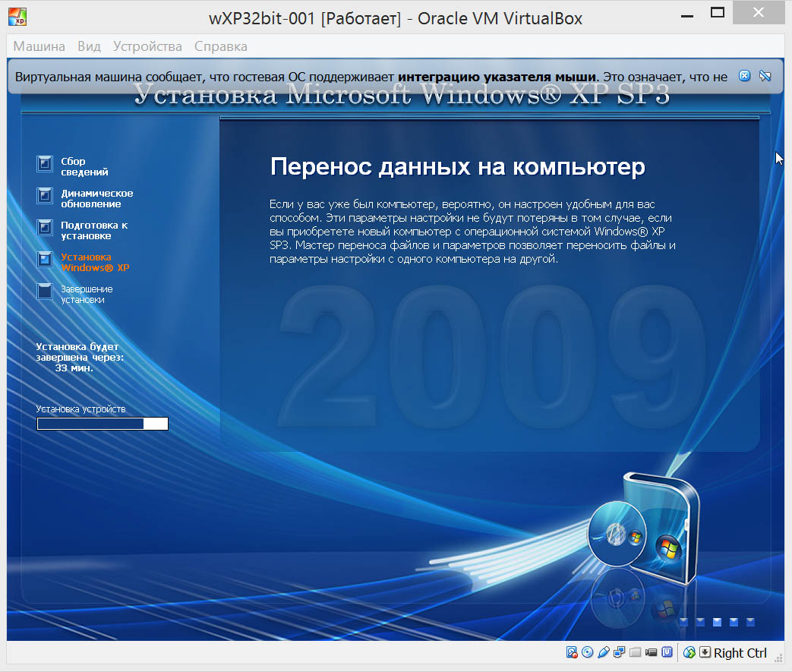The height and width of the screenshot is (672, 792).
Task: Click the video capture status icon
Action: (x=651, y=652)
